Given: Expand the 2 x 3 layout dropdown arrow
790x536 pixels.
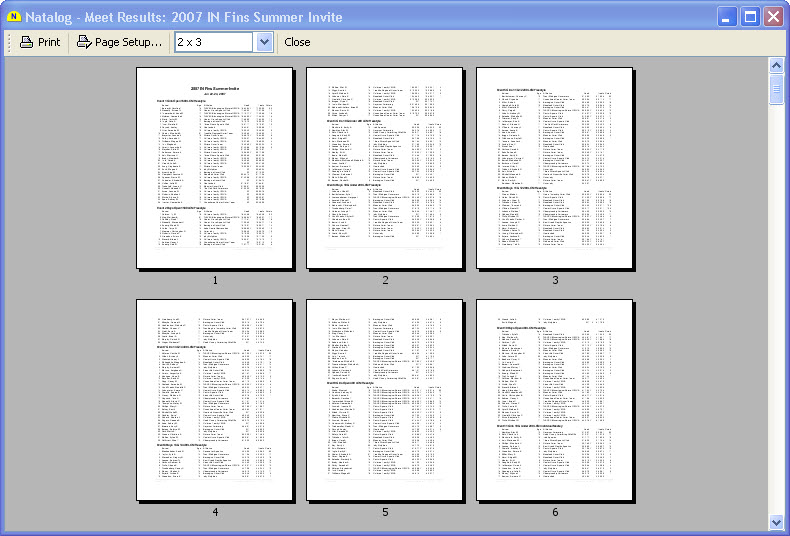Looking at the screenshot, I should (264, 42).
